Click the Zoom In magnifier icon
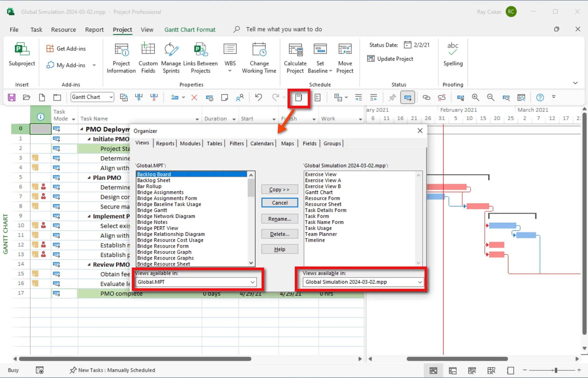588x378 pixels. click(x=475, y=97)
